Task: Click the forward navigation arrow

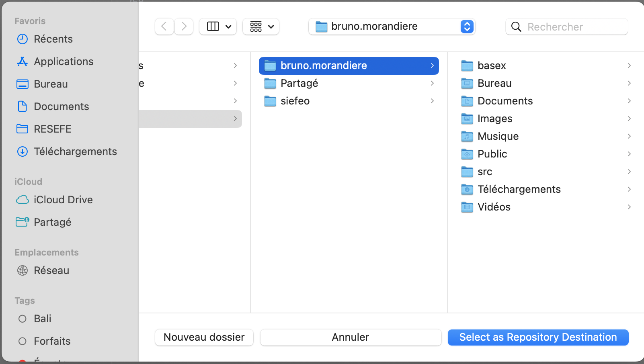Action: tap(184, 27)
